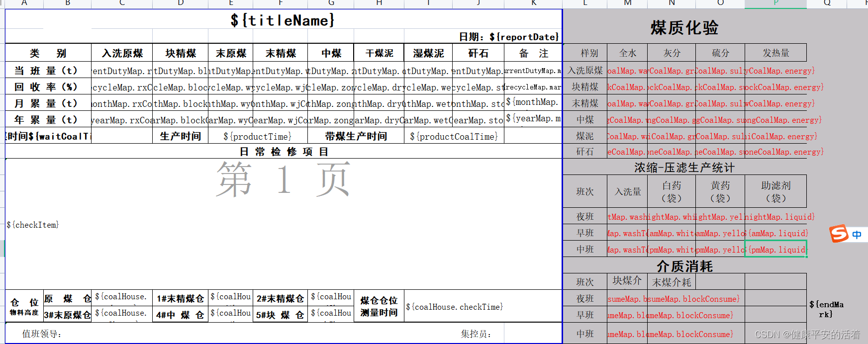The width and height of the screenshot is (868, 344).
Task: Click the 黄药 (袋) header cell
Action: [720, 191]
